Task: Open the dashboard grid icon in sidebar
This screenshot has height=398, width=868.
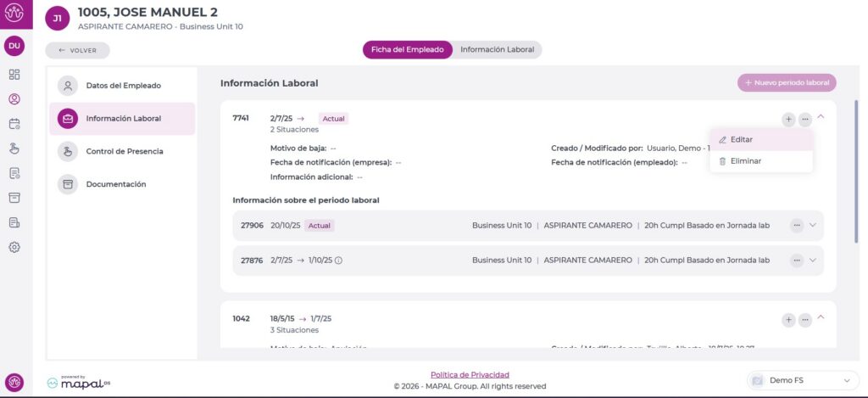Action: click(14, 74)
